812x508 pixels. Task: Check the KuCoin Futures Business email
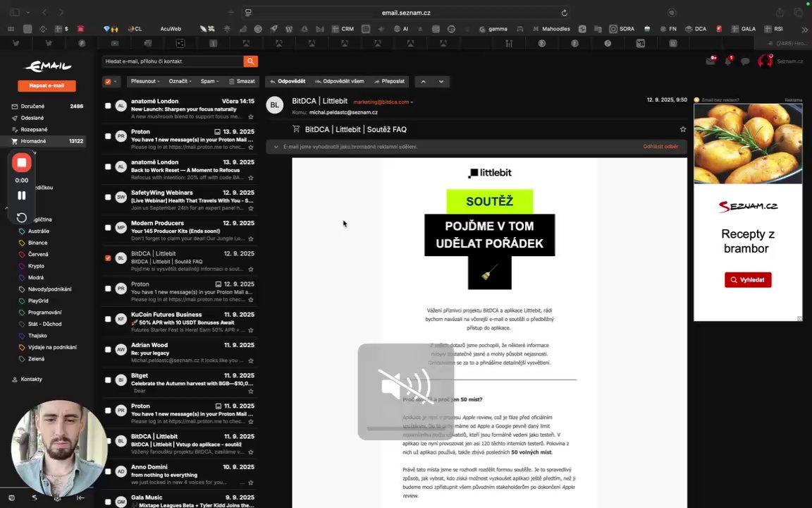pyautogui.click(x=108, y=319)
